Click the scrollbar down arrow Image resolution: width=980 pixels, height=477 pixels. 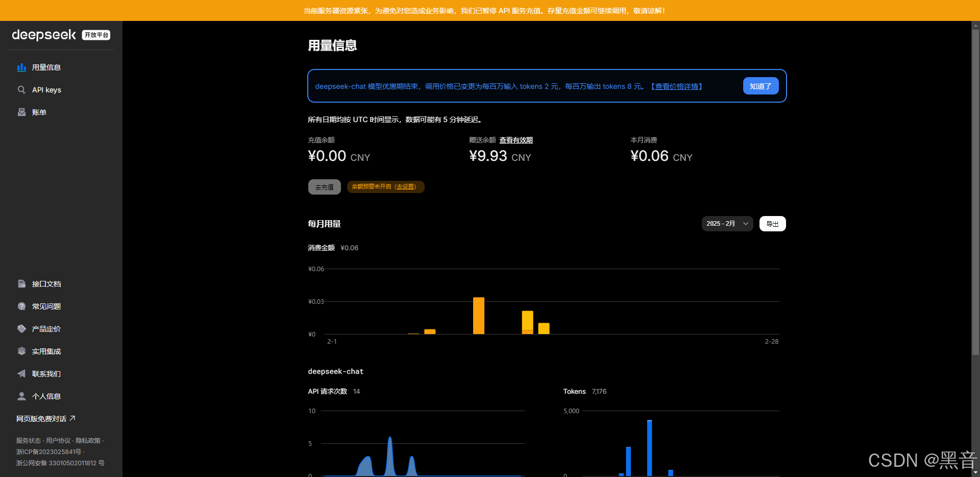coord(975,472)
